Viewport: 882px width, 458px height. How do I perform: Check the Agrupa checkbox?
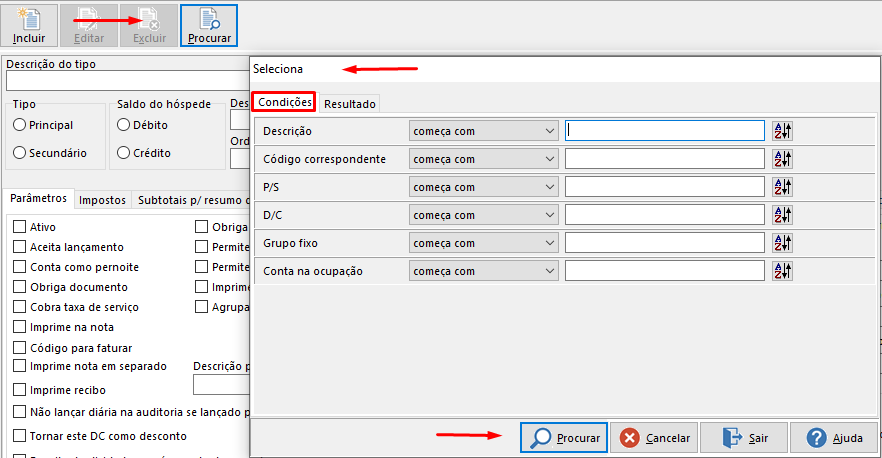(201, 307)
